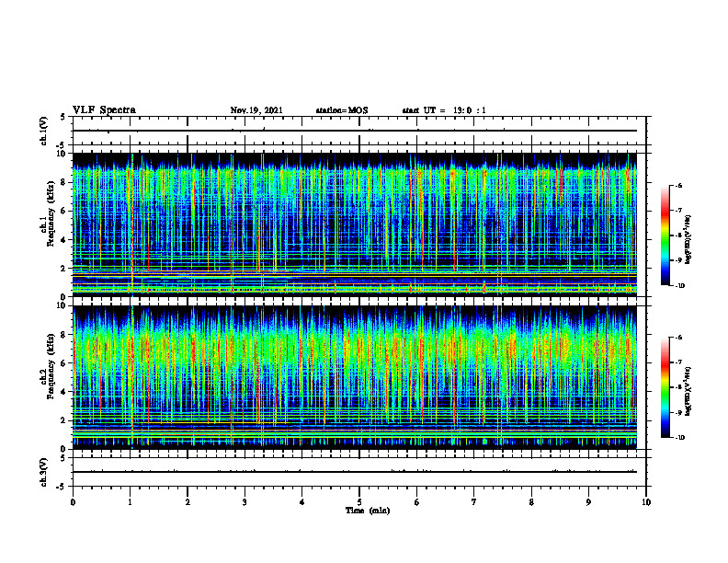Viewport: 728px width, 563px height.
Task: Select the "start UT = 13:0 :1" text
Action: (444, 110)
